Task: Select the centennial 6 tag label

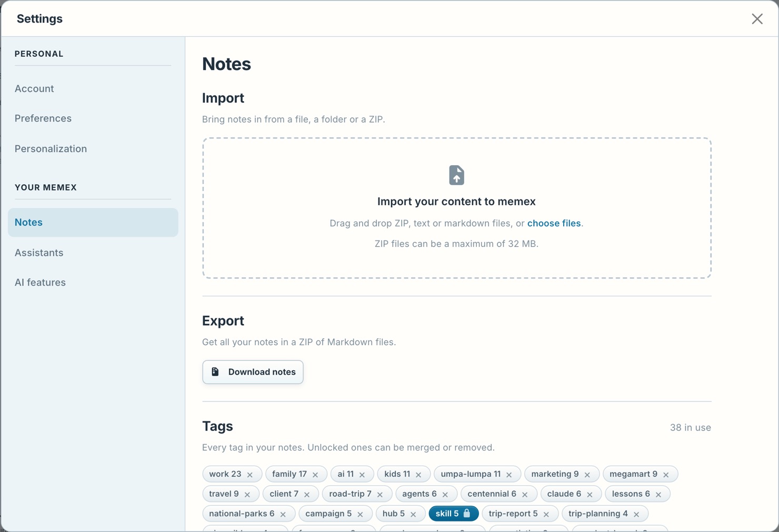Action: tap(492, 494)
